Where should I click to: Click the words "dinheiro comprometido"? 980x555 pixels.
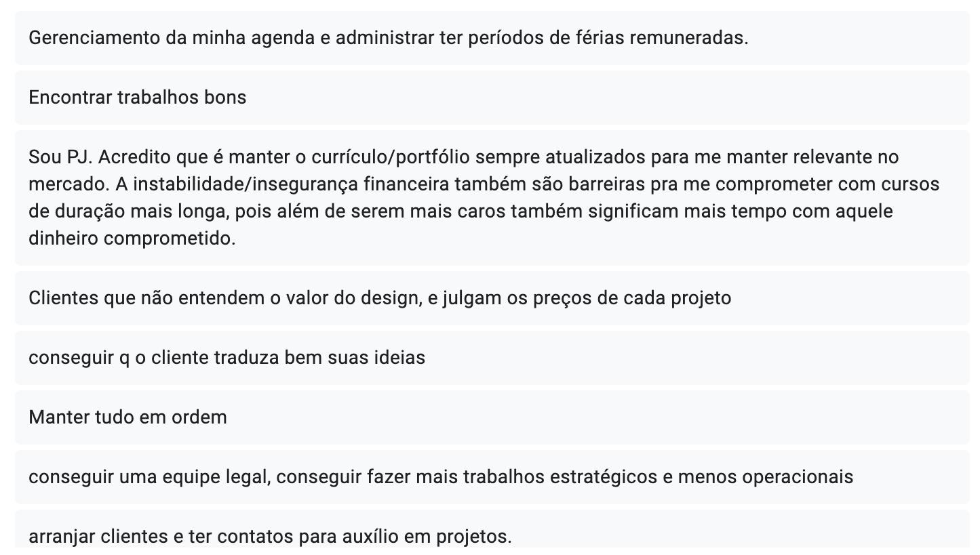(132, 239)
